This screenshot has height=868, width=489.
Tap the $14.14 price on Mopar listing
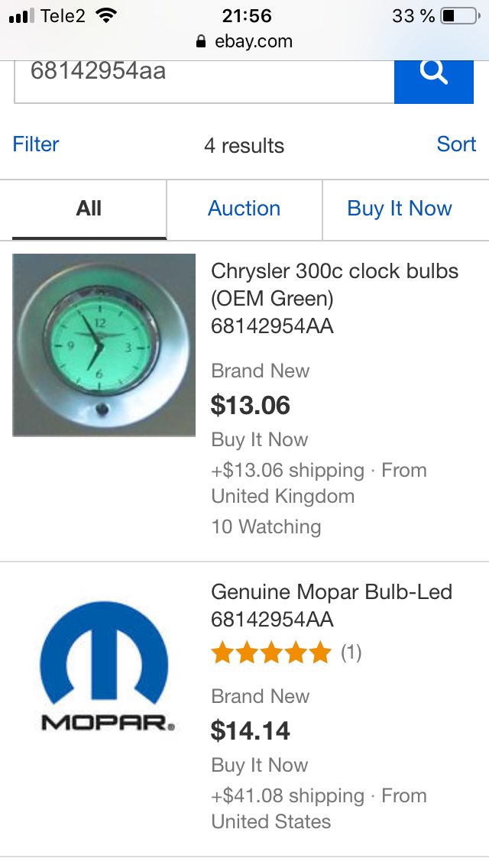click(251, 730)
